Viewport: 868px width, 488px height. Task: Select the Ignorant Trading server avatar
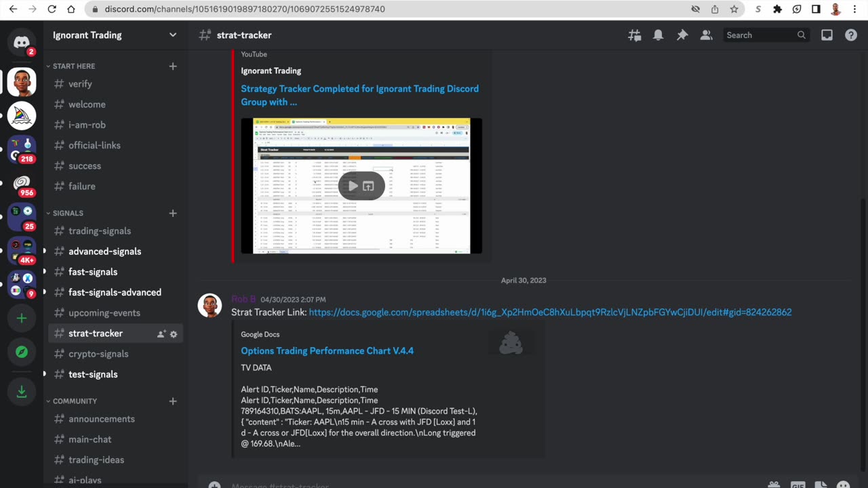(x=22, y=83)
